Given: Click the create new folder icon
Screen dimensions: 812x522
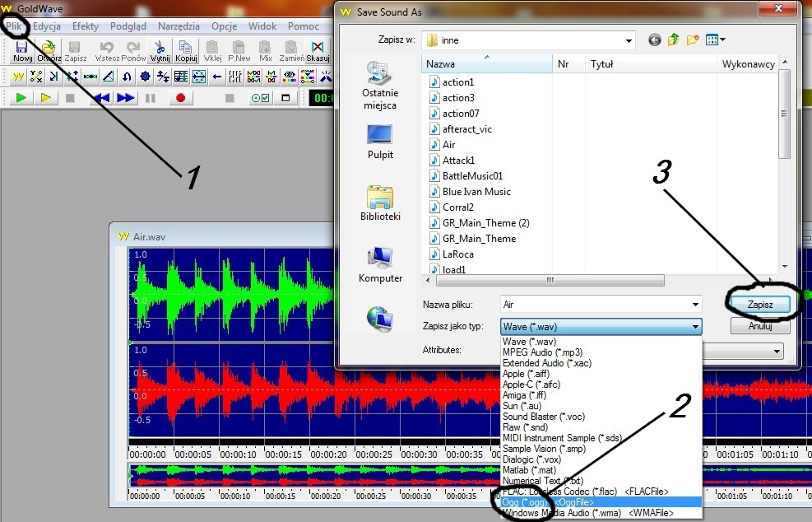Looking at the screenshot, I should point(693,40).
